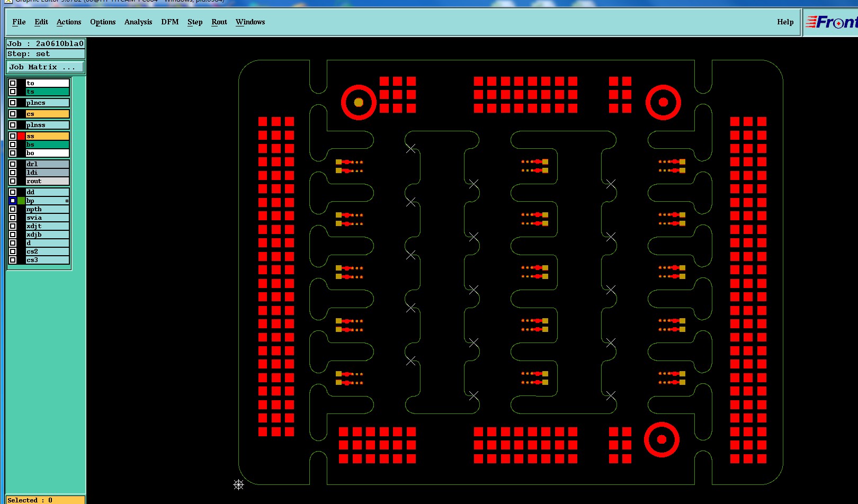Click the Job : 2a0610bla0 label
Image resolution: width=858 pixels, height=504 pixels.
coord(46,44)
